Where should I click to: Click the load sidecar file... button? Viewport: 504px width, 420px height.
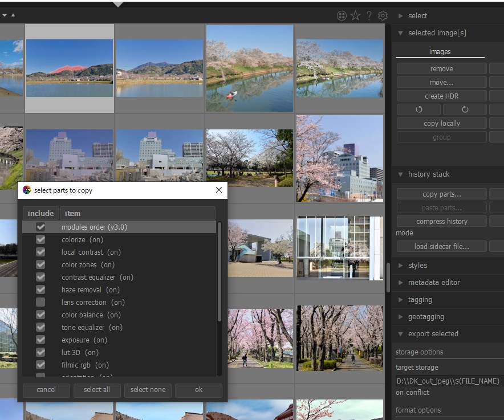442,247
